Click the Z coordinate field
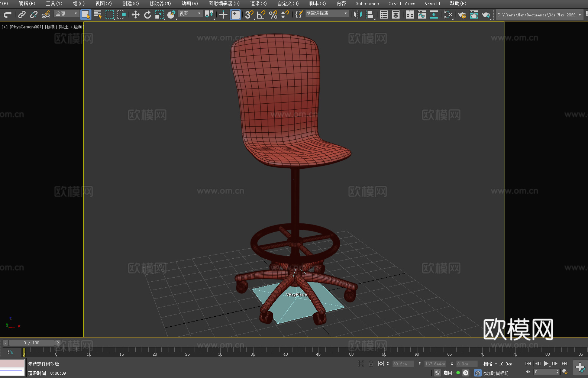Image resolution: width=588 pixels, height=378 pixels. click(467, 364)
